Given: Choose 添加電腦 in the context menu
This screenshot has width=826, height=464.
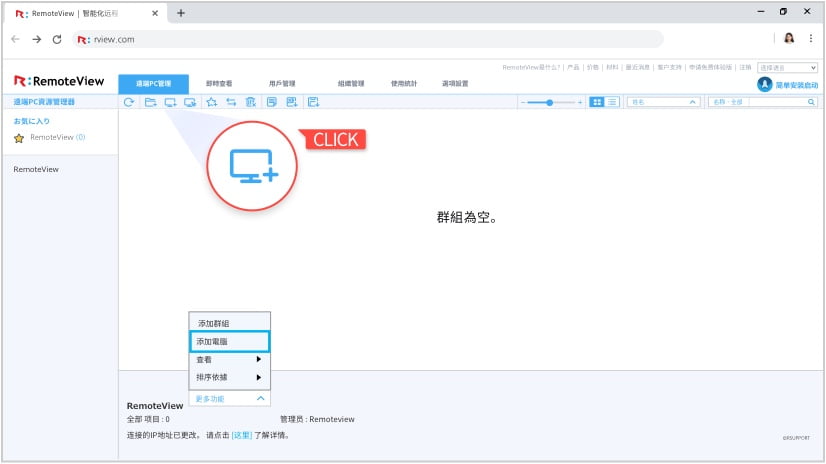Looking at the screenshot, I should 230,341.
